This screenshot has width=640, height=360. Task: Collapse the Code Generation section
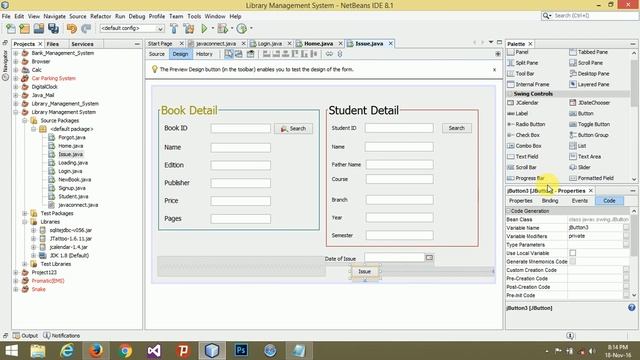click(509, 211)
